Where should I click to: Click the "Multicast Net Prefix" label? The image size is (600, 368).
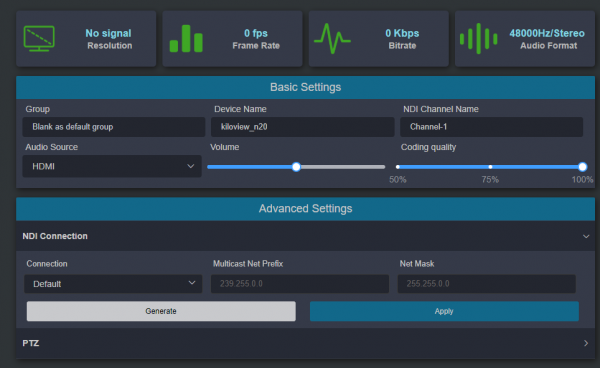(x=248, y=264)
